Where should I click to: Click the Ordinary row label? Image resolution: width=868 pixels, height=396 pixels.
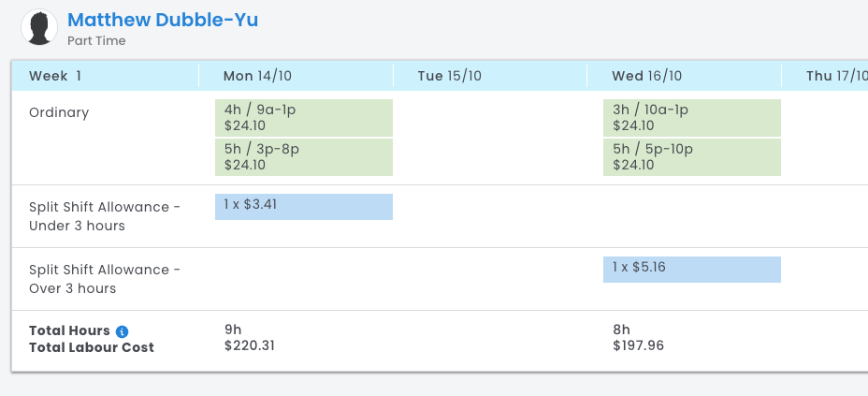pyautogui.click(x=59, y=112)
